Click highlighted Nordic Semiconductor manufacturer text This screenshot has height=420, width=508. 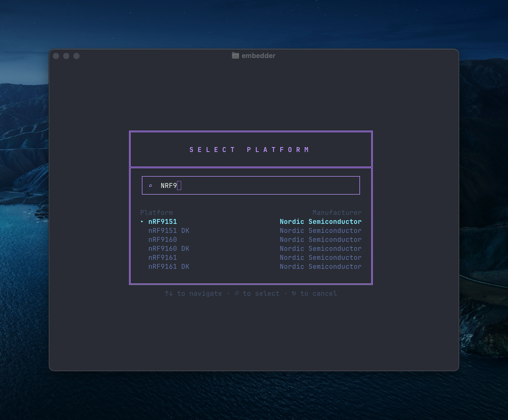(320, 222)
